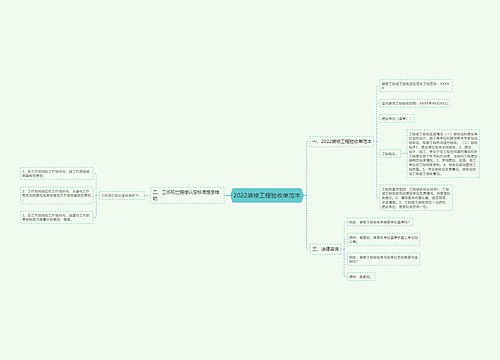Select the 建设单位（盖章） node
500x360 pixels.
397,119
